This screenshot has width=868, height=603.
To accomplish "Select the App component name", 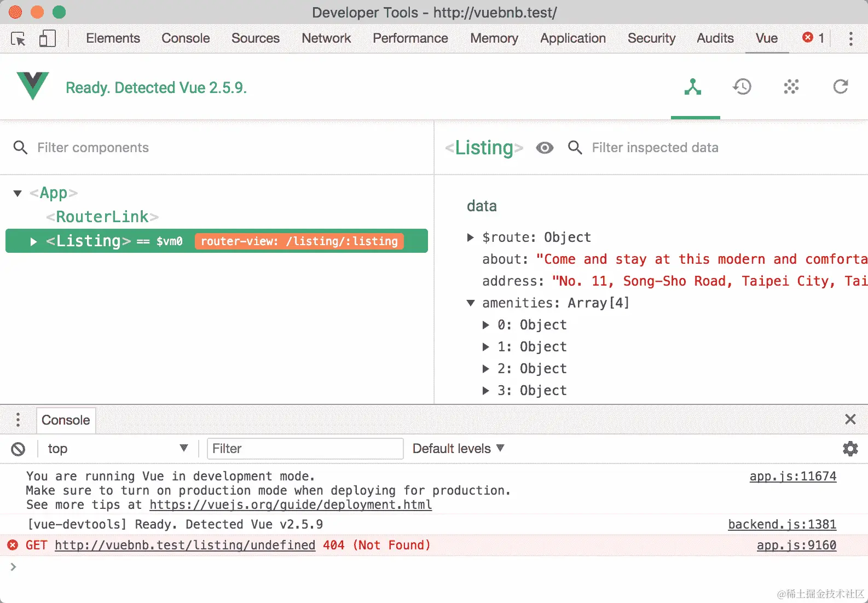I will coord(54,193).
